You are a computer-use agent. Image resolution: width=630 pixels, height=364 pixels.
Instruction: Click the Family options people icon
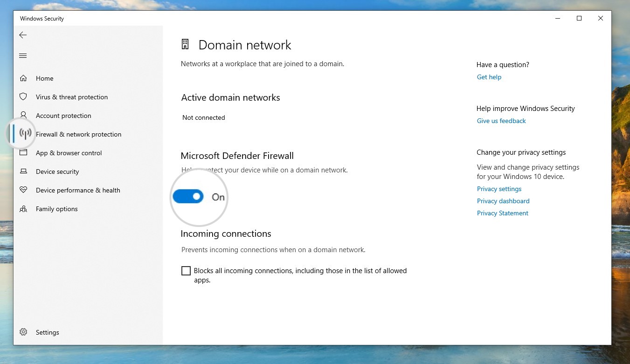pos(23,209)
